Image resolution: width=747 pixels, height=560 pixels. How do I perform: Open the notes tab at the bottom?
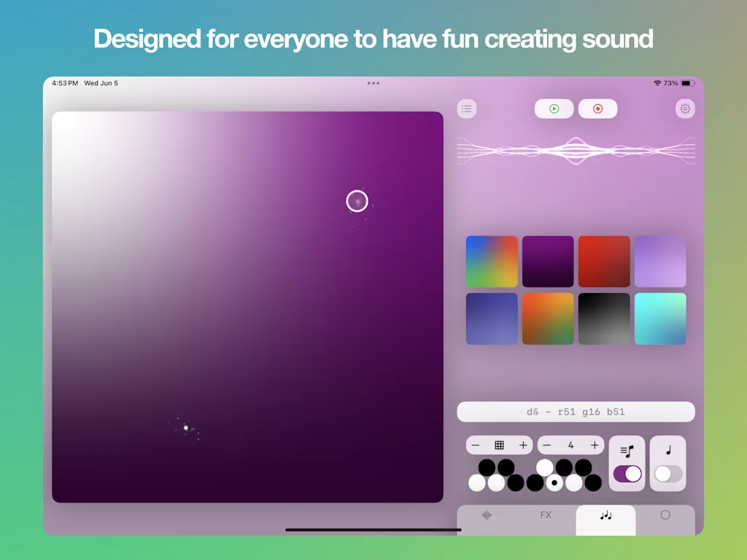click(605, 515)
